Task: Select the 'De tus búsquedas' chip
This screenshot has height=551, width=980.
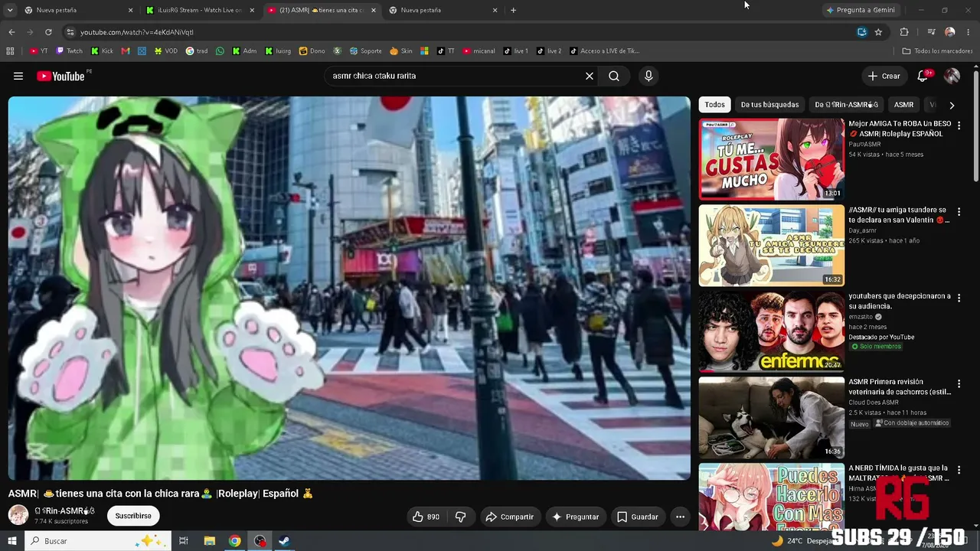Action: point(769,105)
